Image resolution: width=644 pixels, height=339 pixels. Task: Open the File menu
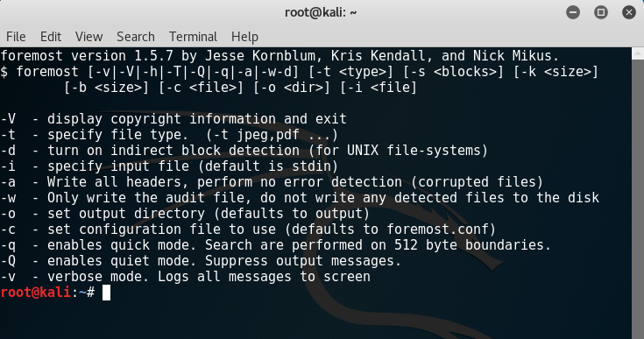point(16,37)
